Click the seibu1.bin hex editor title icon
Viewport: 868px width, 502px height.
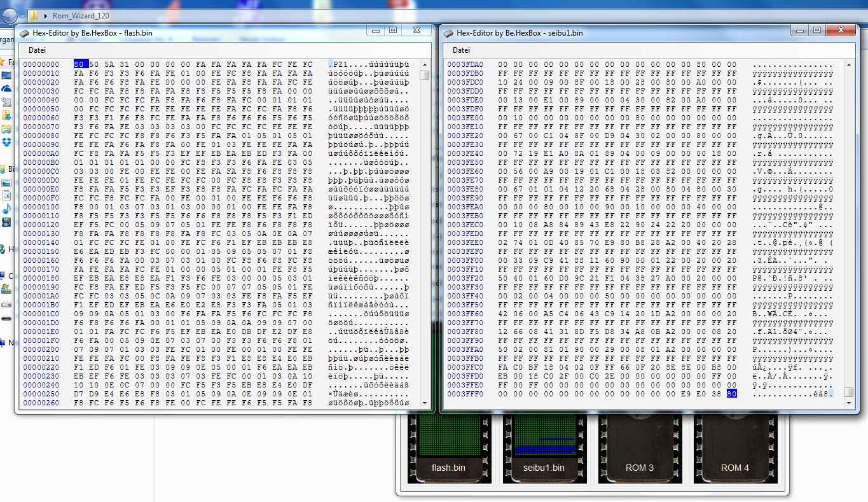point(448,33)
